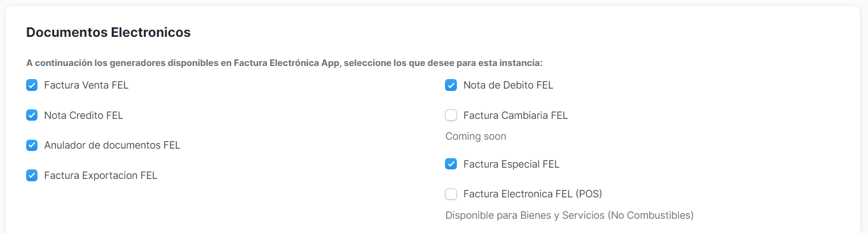
Task: Select the "Nota de Debito FEL" label
Action: (508, 85)
